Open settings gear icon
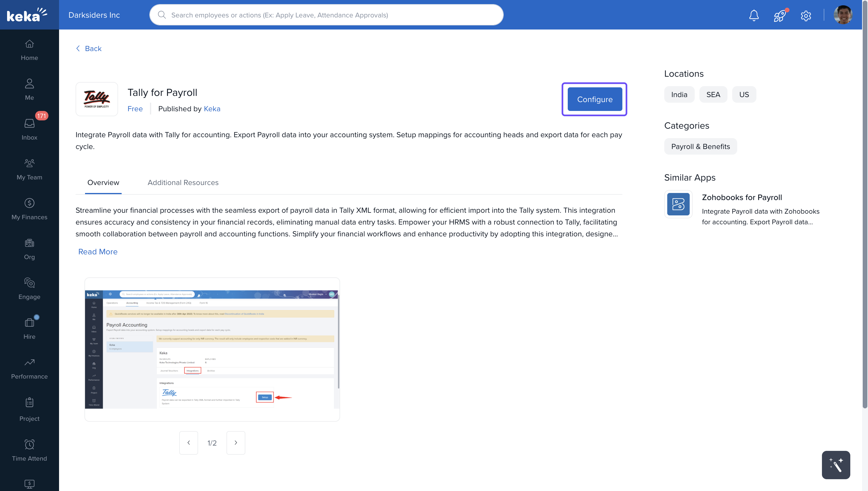This screenshot has height=491, width=868. 806,16
